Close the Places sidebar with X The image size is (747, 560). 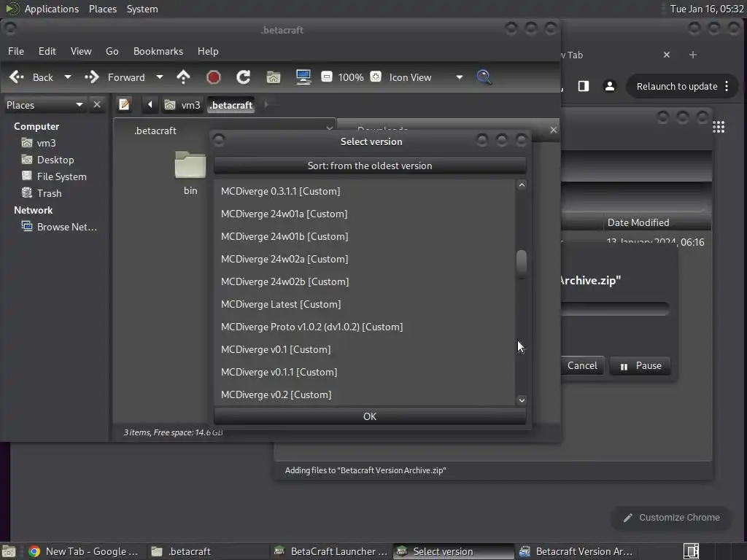click(97, 105)
